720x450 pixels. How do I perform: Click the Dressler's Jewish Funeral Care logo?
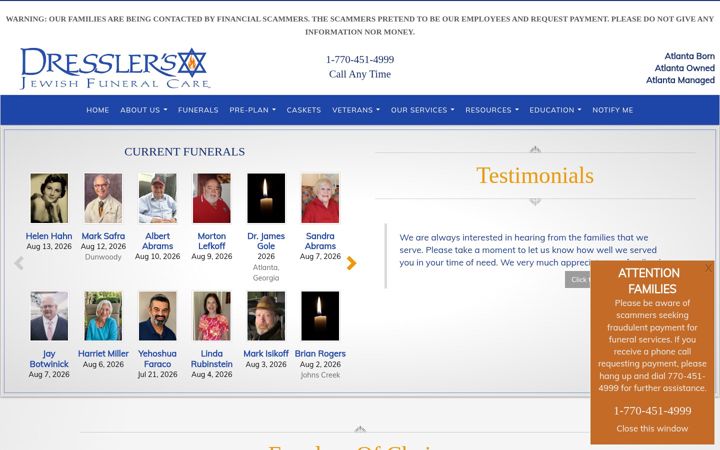coord(115,68)
